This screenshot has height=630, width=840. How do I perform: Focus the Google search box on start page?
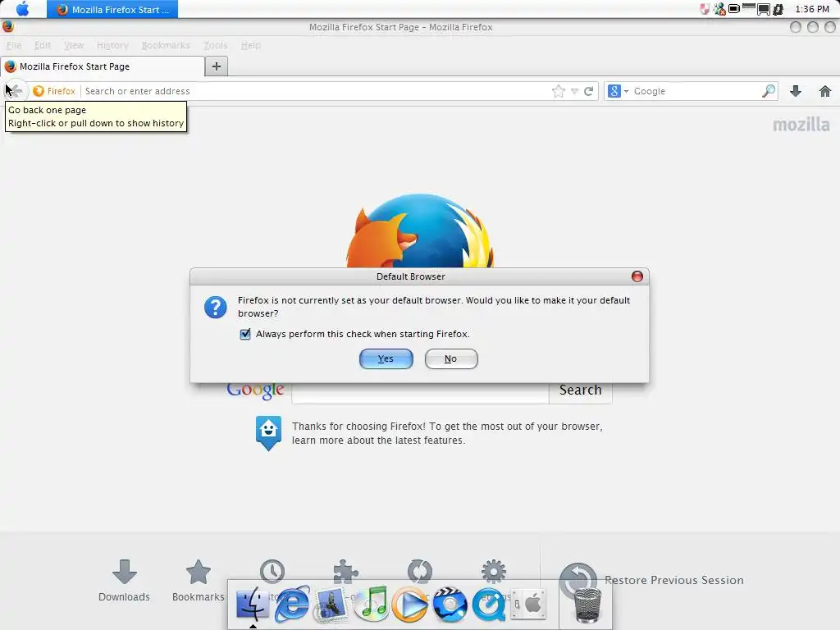pyautogui.click(x=421, y=392)
